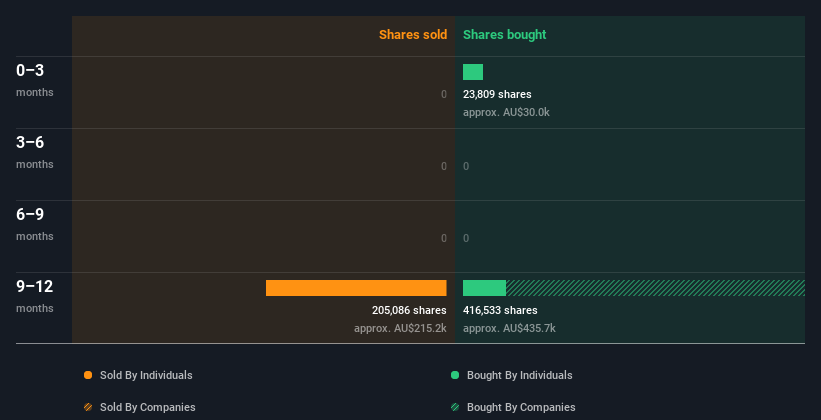This screenshot has height=420, width=821.
Task: Click the bought zero in 6–9 months row
Action: pos(466,238)
